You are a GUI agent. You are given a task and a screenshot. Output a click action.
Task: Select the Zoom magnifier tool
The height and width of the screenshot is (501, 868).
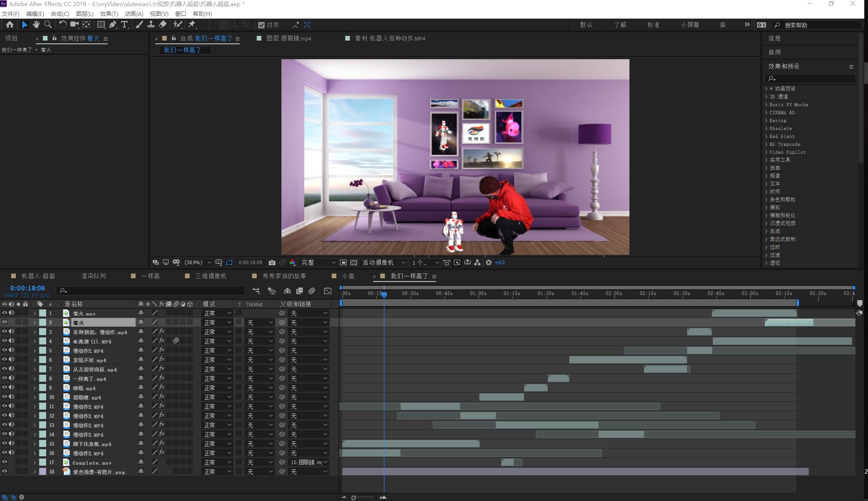click(48, 25)
